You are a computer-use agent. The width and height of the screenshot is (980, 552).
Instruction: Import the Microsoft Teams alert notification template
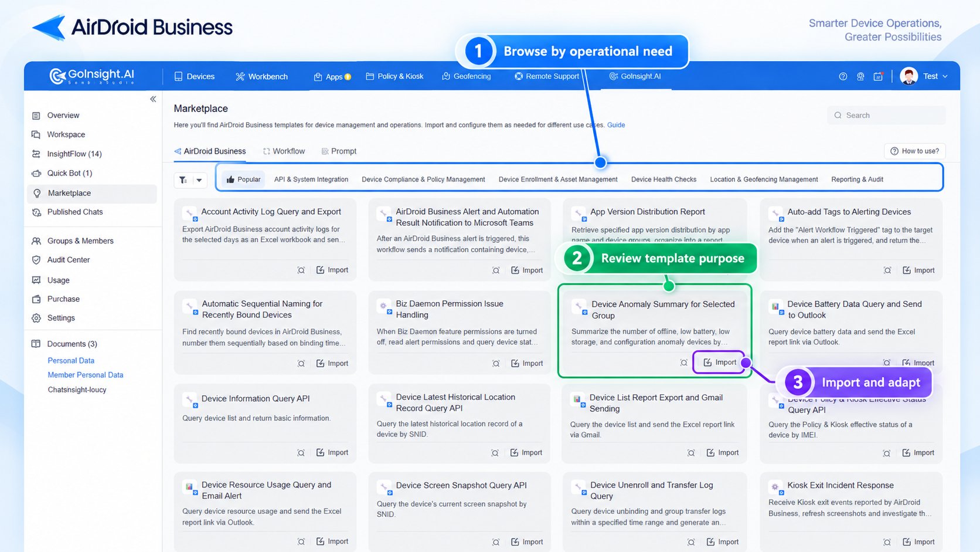tap(527, 270)
